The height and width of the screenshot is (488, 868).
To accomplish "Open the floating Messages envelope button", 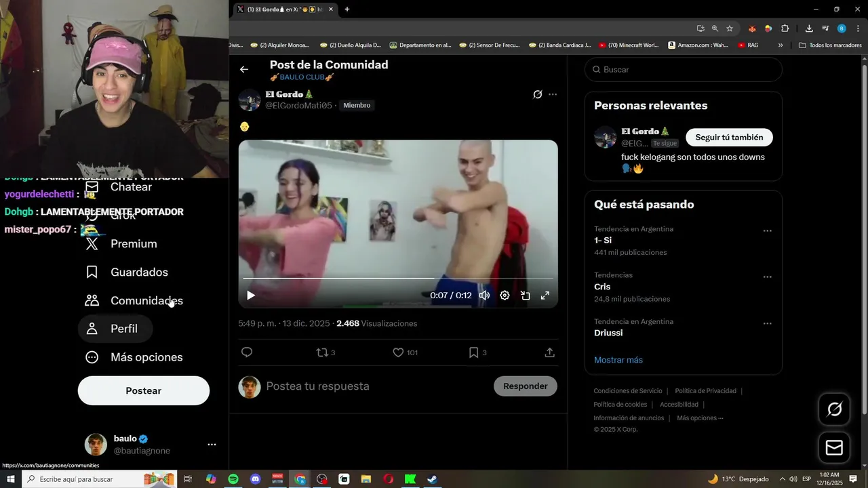I will [x=834, y=448].
